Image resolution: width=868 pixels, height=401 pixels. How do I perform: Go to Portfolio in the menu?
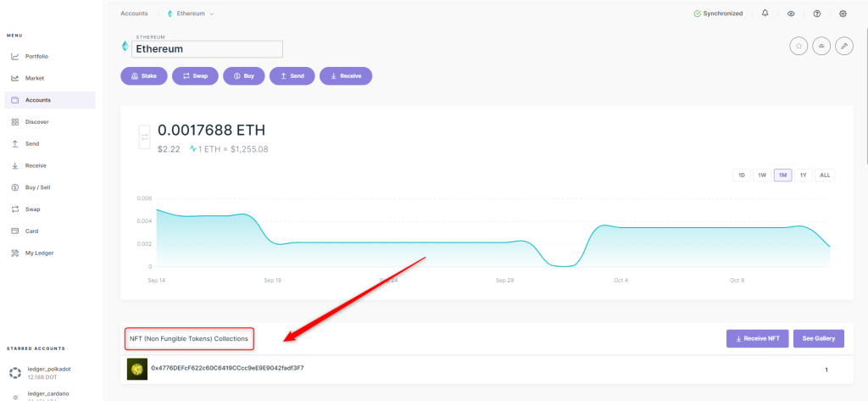pyautogui.click(x=36, y=56)
